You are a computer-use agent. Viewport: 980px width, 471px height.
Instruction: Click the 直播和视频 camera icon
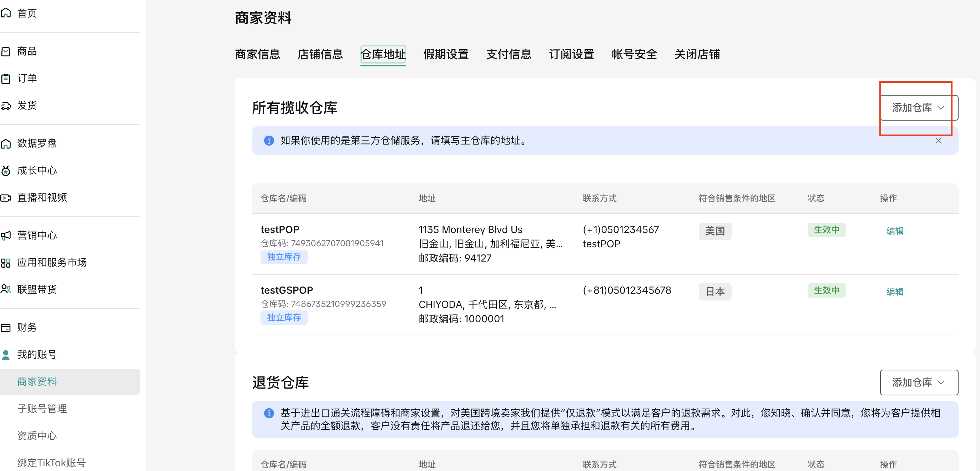point(6,198)
